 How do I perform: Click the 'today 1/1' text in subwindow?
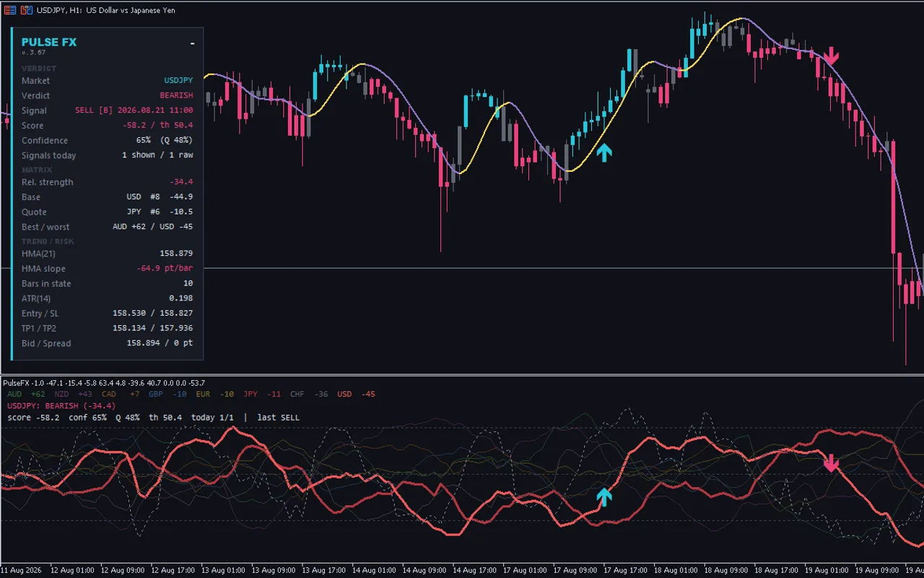(212, 418)
